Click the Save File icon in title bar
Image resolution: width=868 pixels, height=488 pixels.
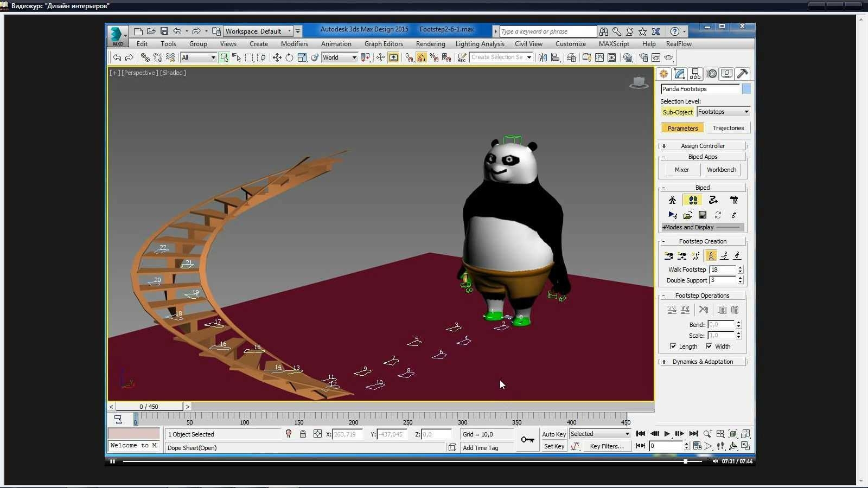(x=164, y=31)
